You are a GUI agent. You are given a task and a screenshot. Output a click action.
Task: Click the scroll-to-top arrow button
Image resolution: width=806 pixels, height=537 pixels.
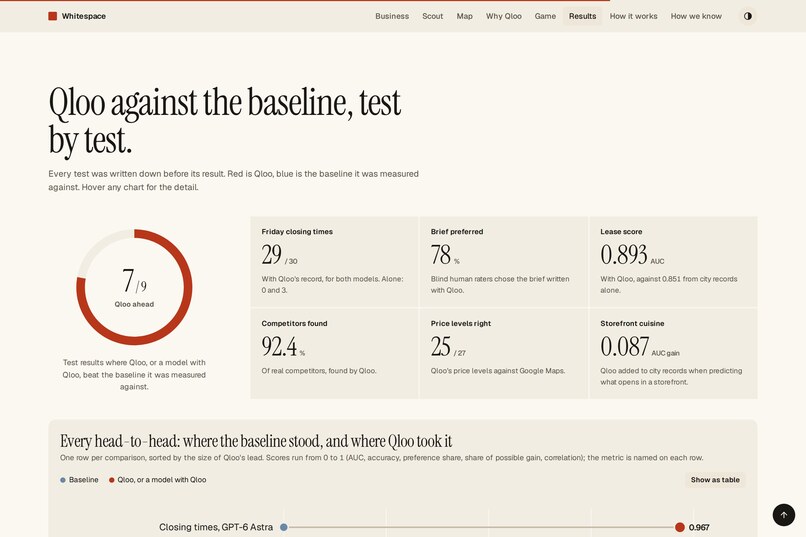783,514
